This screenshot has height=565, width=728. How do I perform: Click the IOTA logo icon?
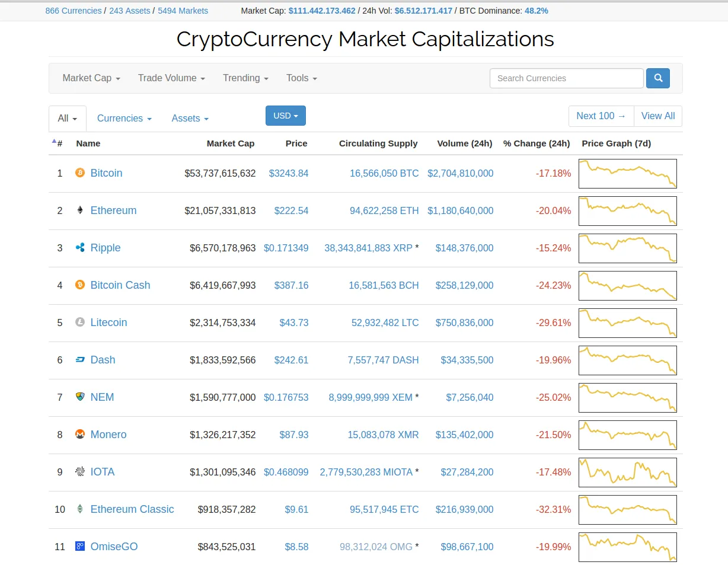pyautogui.click(x=80, y=472)
